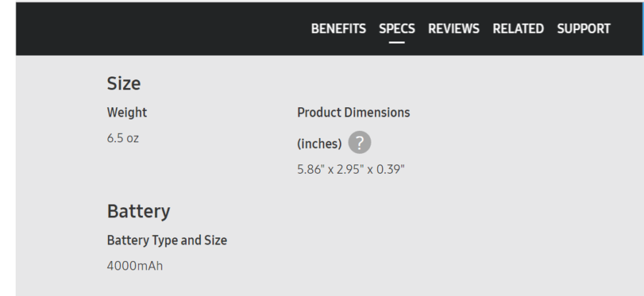Select the 4000mAh battery value
The height and width of the screenshot is (296, 644).
point(137,265)
